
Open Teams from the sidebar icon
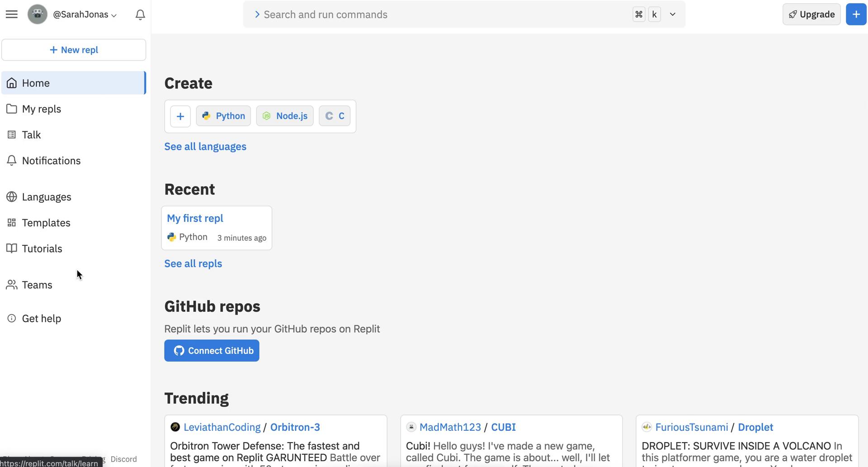pyautogui.click(x=11, y=285)
